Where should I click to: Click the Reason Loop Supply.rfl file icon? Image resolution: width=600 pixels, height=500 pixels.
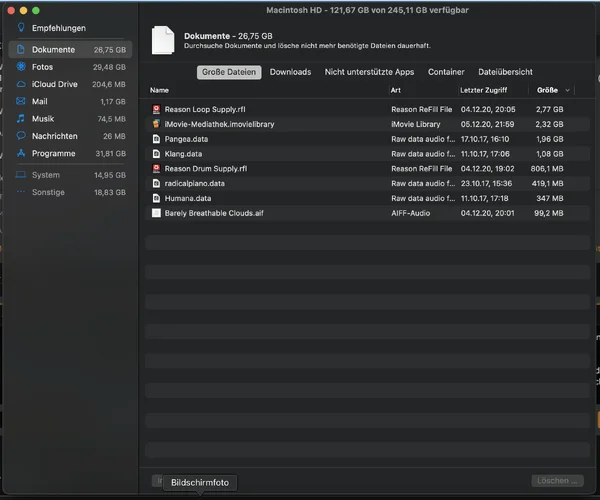[x=156, y=109]
